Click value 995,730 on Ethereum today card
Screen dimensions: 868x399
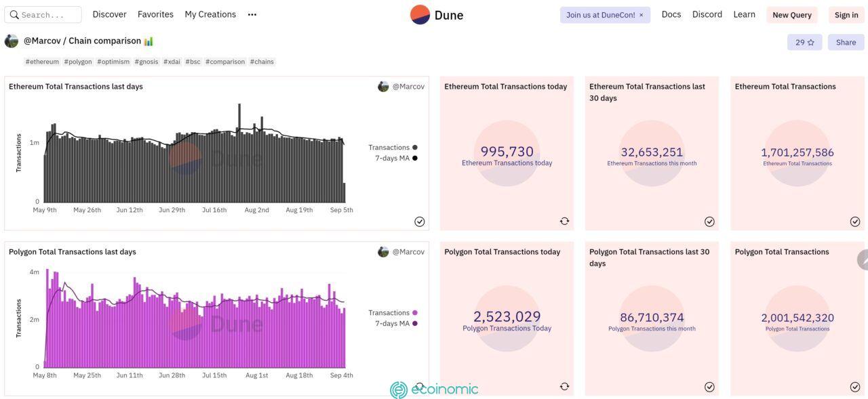(507, 152)
